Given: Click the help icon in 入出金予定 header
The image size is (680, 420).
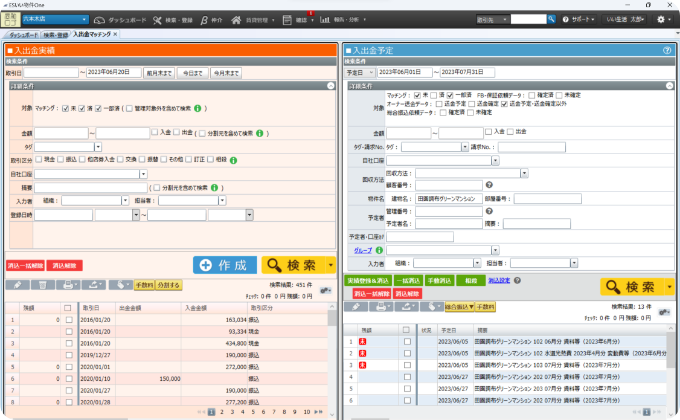Looking at the screenshot, I should 667,50.
